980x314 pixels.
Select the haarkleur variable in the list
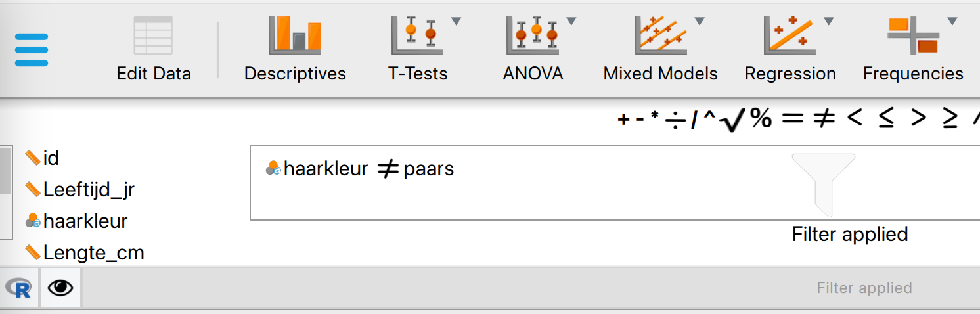point(77,221)
